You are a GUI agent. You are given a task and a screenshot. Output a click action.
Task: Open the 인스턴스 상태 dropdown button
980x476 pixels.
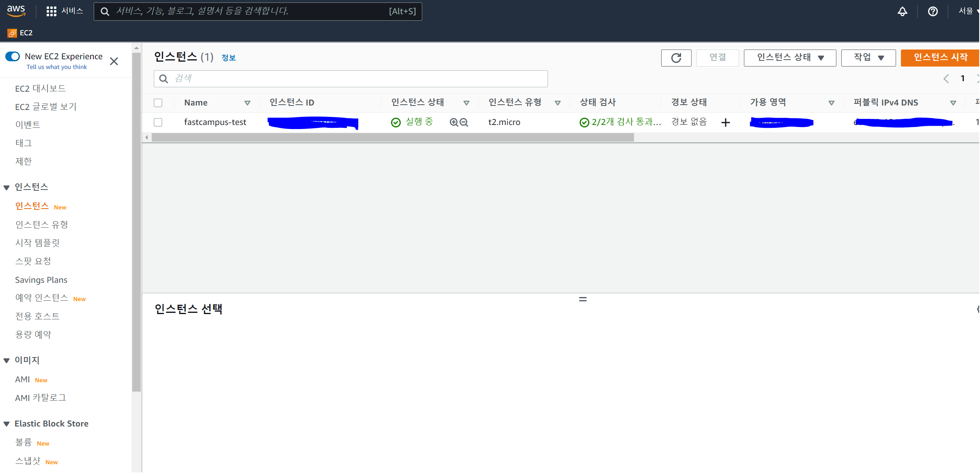pyautogui.click(x=789, y=58)
